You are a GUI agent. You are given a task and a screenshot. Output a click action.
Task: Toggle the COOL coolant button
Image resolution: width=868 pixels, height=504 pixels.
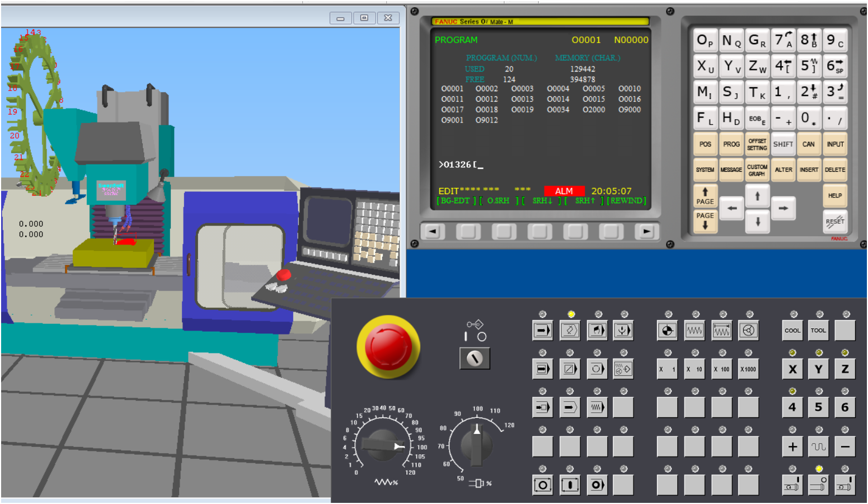(792, 330)
